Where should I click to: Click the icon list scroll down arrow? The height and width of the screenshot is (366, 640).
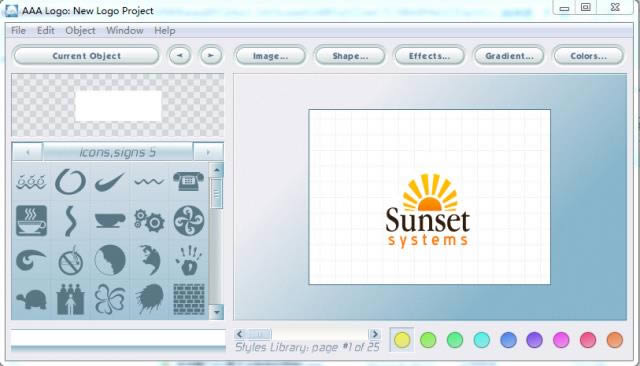pyautogui.click(x=217, y=312)
